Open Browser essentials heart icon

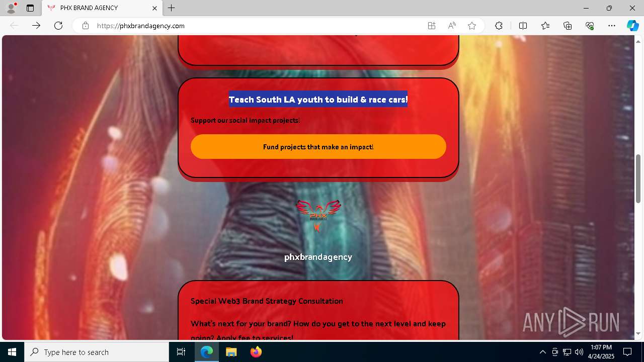[590, 26]
